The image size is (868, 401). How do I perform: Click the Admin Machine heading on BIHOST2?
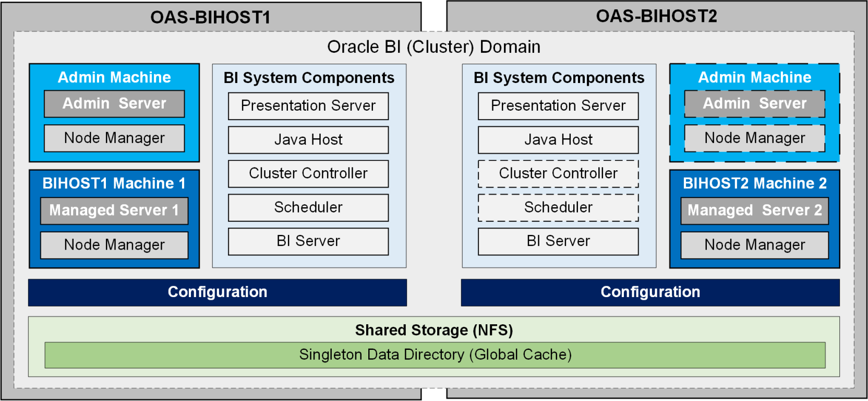pyautogui.click(x=755, y=77)
